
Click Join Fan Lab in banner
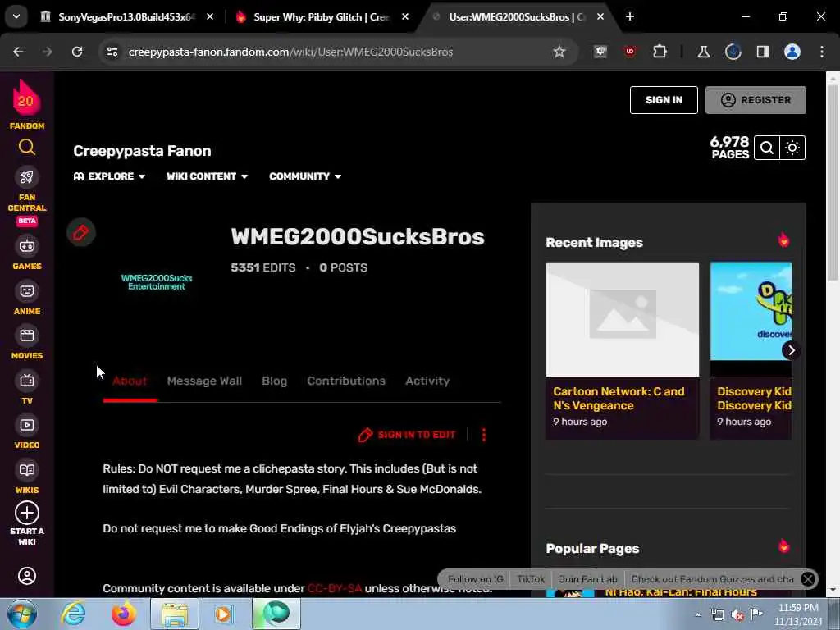588,579
